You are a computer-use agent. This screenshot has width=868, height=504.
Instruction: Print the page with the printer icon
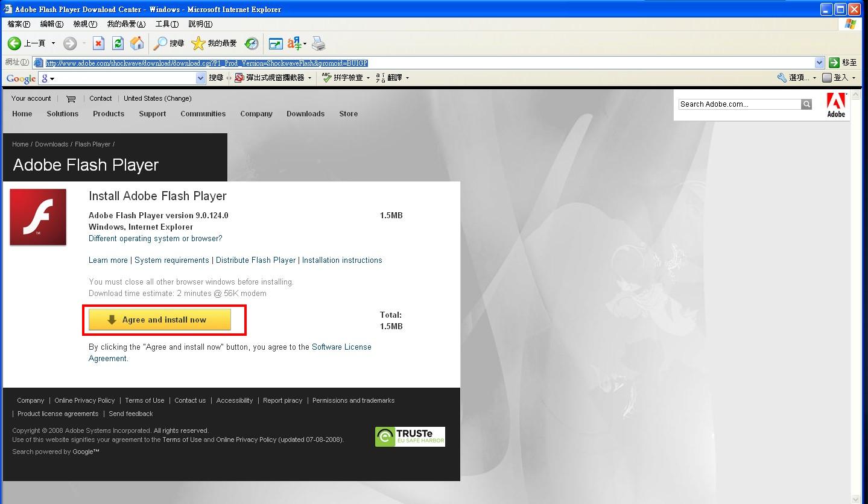(318, 43)
